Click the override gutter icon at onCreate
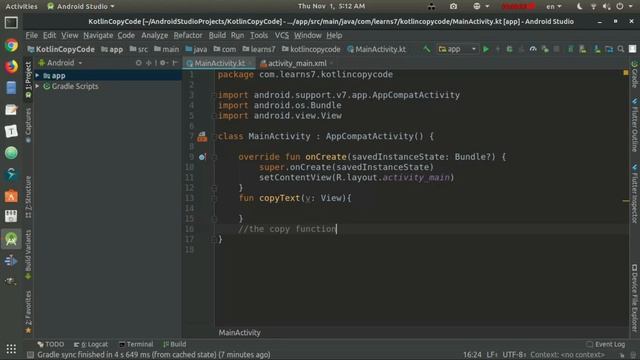Viewport: 640px width, 360px height. click(202, 157)
